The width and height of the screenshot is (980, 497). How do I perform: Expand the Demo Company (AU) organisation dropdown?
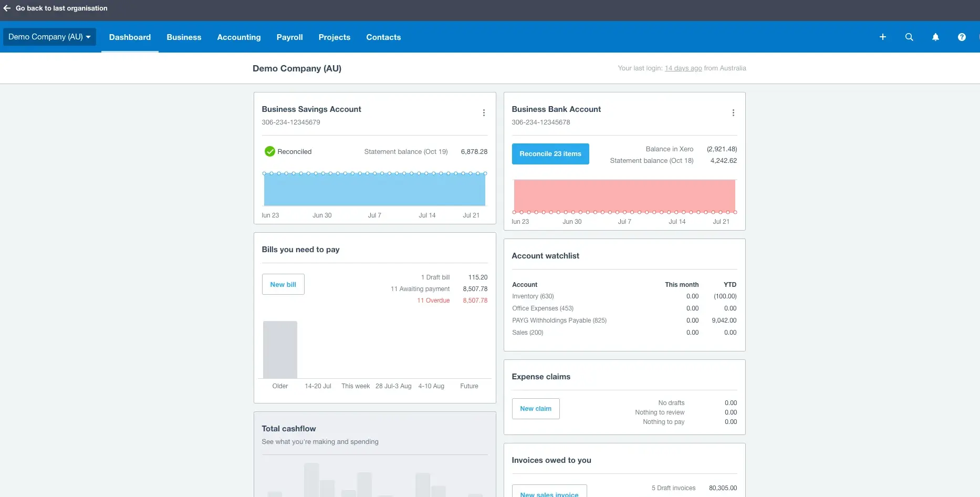pyautogui.click(x=49, y=37)
